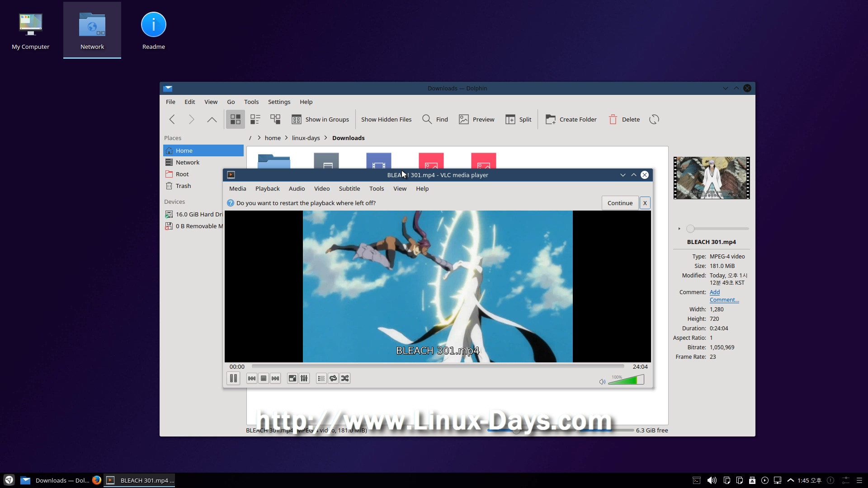Click linux-days in the breadcrumb path
The image size is (868, 488).
pyautogui.click(x=306, y=138)
